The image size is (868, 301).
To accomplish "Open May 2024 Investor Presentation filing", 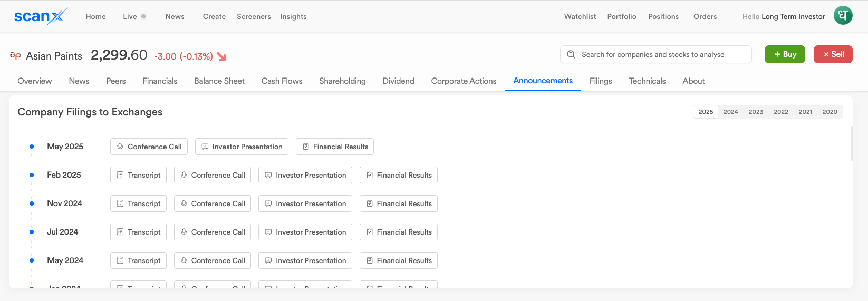I will 305,260.
